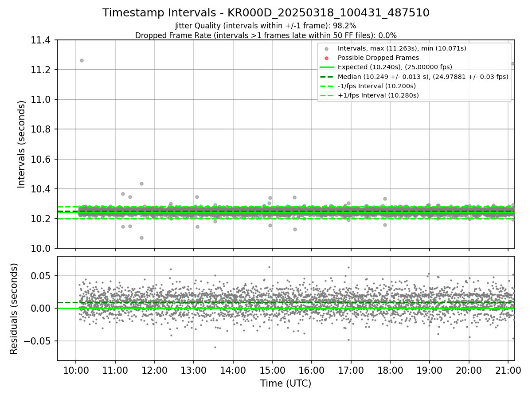
Task: Click the 'Residuals (seconds)' y-axis label
Action: pos(14,309)
